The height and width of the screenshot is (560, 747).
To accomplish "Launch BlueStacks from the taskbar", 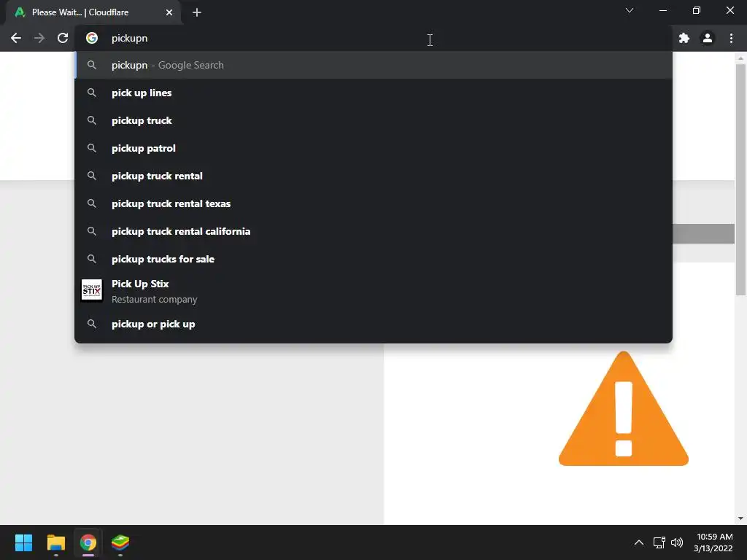I will (120, 542).
